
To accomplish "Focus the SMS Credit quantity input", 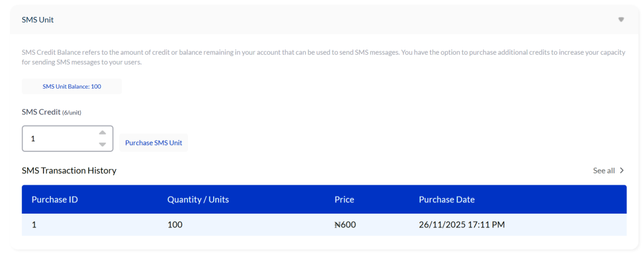I will click(x=60, y=138).
